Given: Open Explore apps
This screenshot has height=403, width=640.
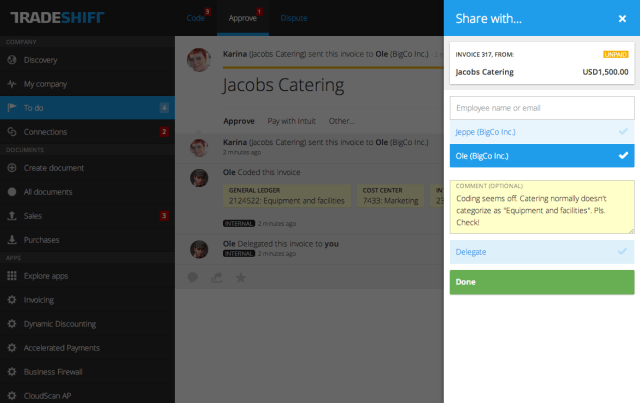Looking at the screenshot, I should (x=87, y=276).
